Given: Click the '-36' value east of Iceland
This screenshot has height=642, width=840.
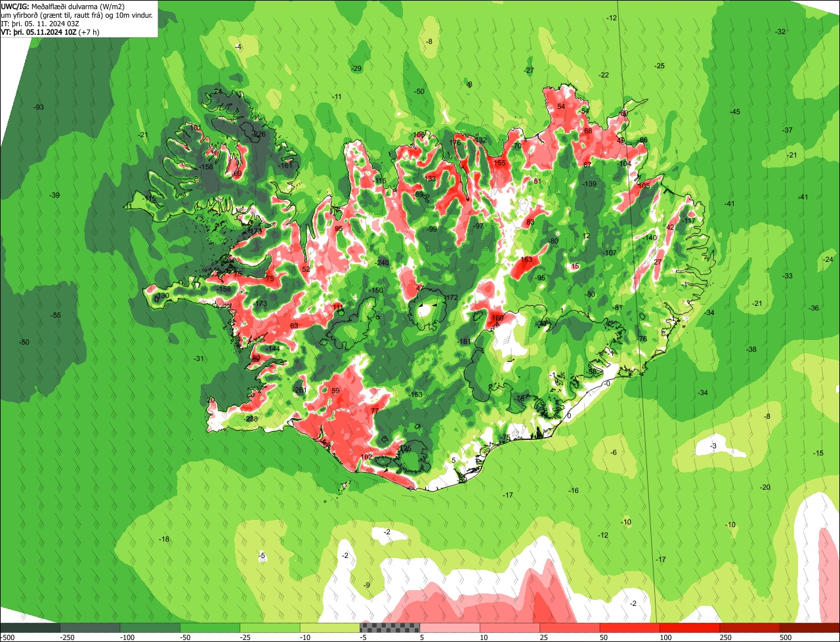Looking at the screenshot, I should (814, 308).
